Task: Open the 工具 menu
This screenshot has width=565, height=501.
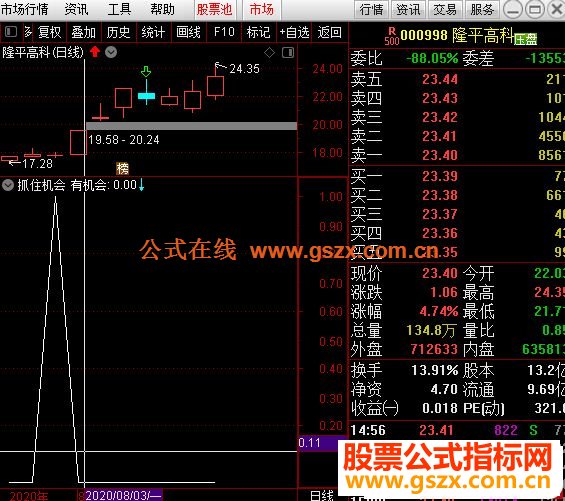Action: click(119, 9)
